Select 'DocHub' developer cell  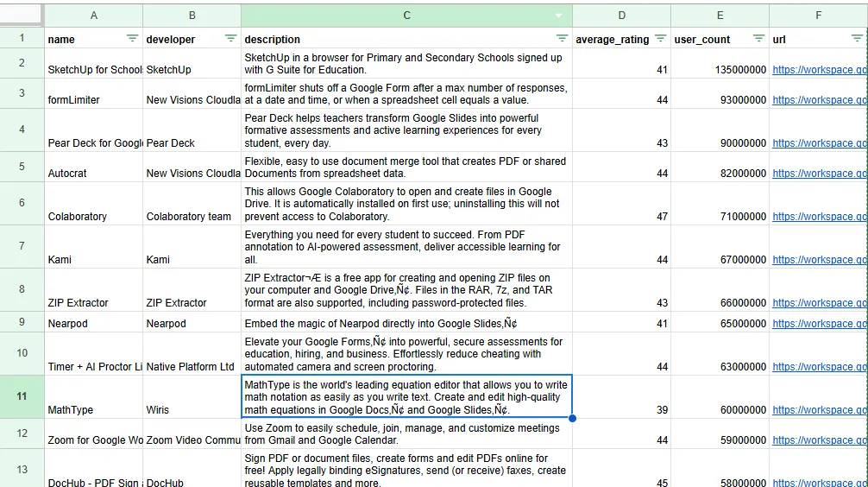coord(192,469)
